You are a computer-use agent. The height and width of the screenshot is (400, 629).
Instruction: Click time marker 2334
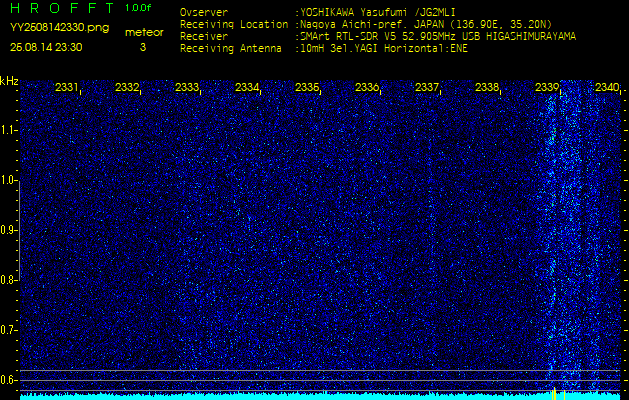click(x=247, y=87)
